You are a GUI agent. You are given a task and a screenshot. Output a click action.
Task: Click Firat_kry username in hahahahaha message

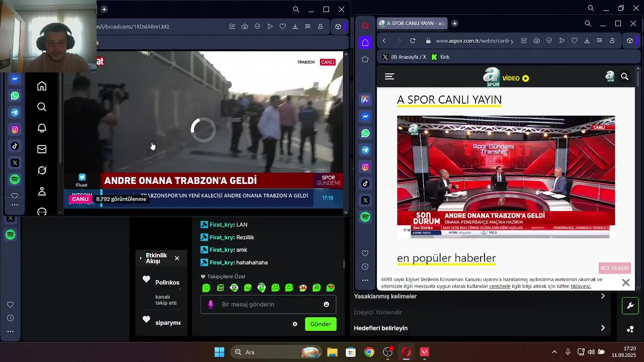tap(222, 262)
